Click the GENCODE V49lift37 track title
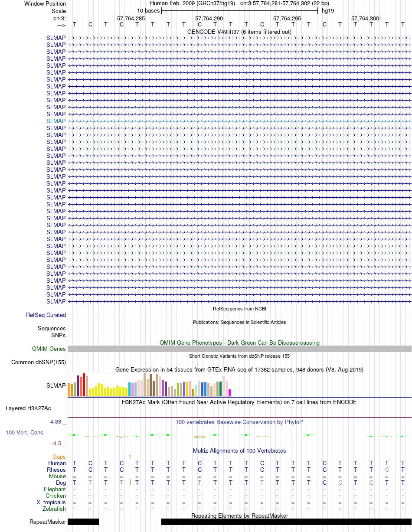412x532 pixels. tap(239, 32)
